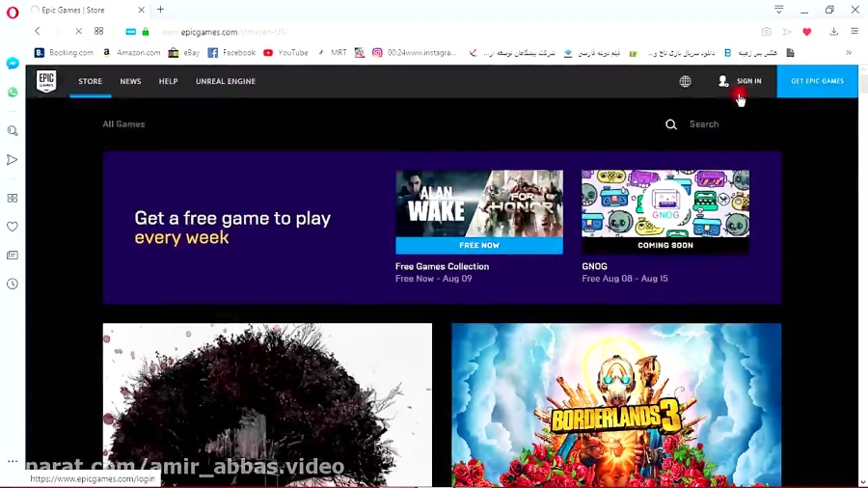Take a snapshot with camera icon
The height and width of the screenshot is (488, 868).
tap(766, 32)
